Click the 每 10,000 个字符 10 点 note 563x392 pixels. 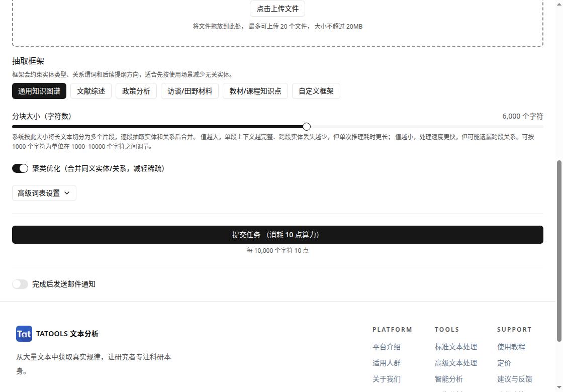coord(277,251)
